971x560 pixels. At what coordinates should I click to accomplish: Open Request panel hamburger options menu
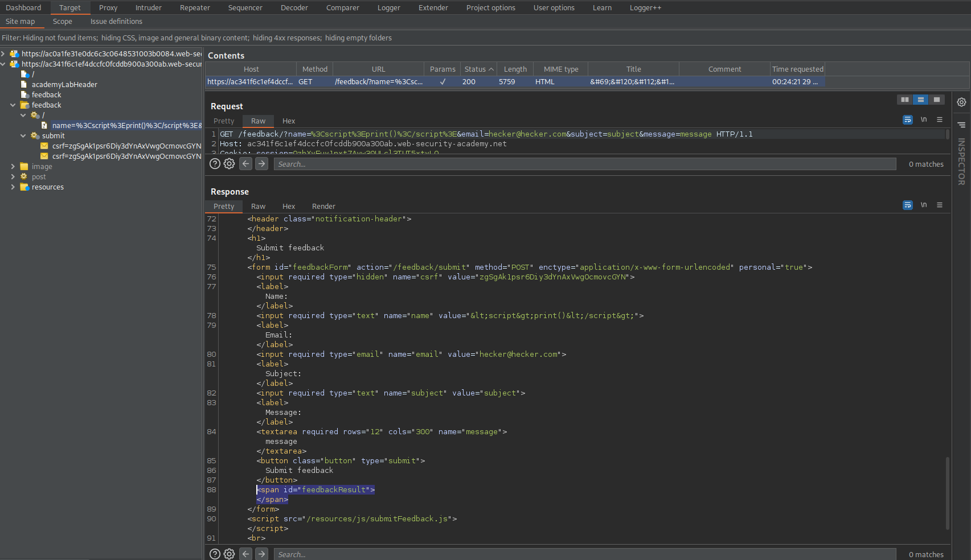coord(940,120)
